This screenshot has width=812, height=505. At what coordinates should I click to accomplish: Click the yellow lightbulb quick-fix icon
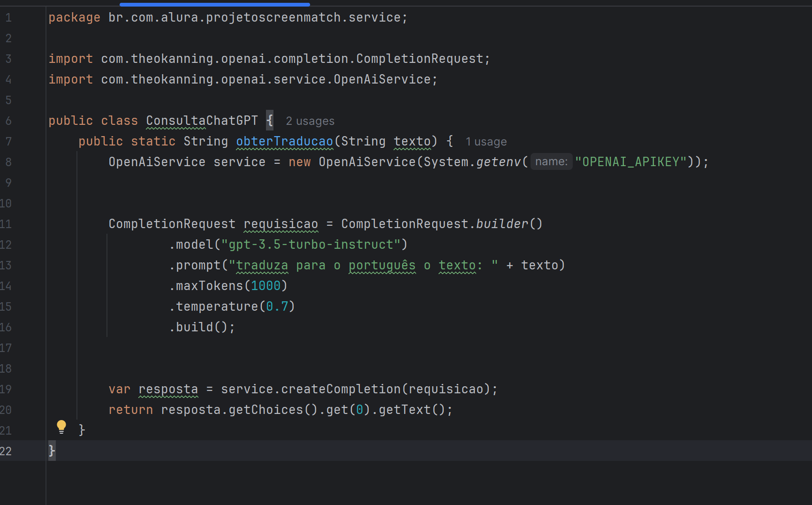point(61,427)
